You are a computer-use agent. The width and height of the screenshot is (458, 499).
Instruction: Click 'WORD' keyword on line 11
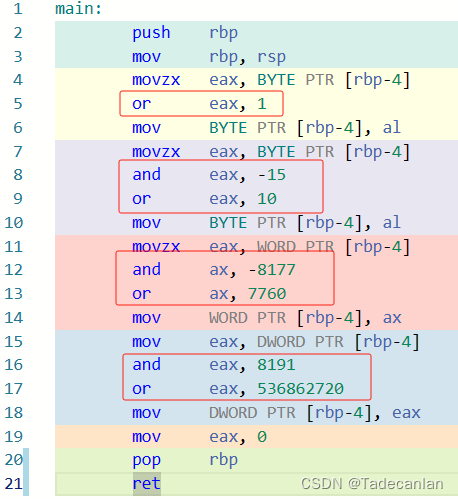point(276,247)
